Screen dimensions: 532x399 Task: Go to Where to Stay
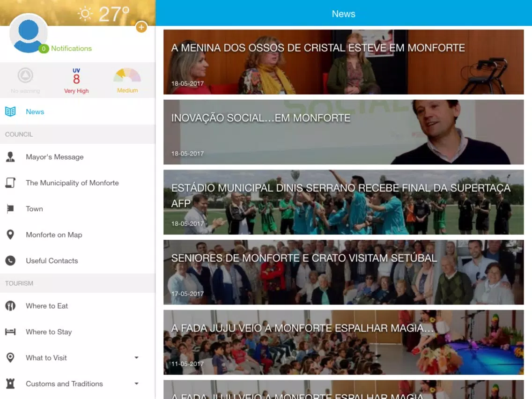pos(78,332)
